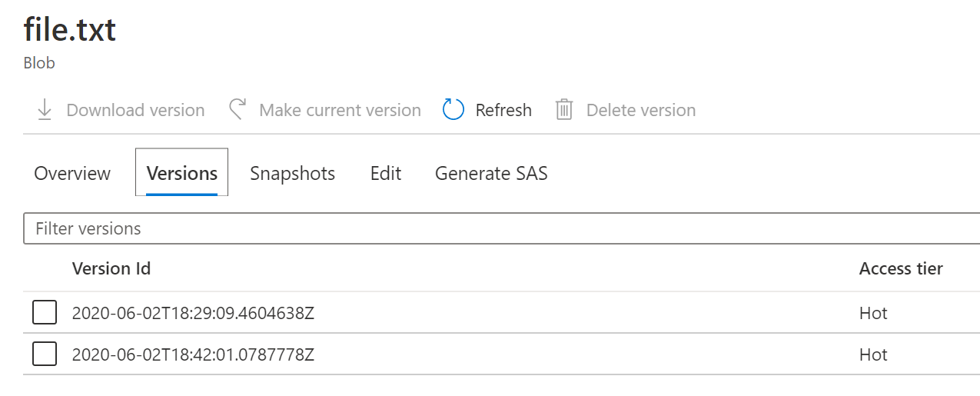Select checkbox for version 18:42:01.0787778Z
Screen dimensions: 980x396
(x=45, y=354)
